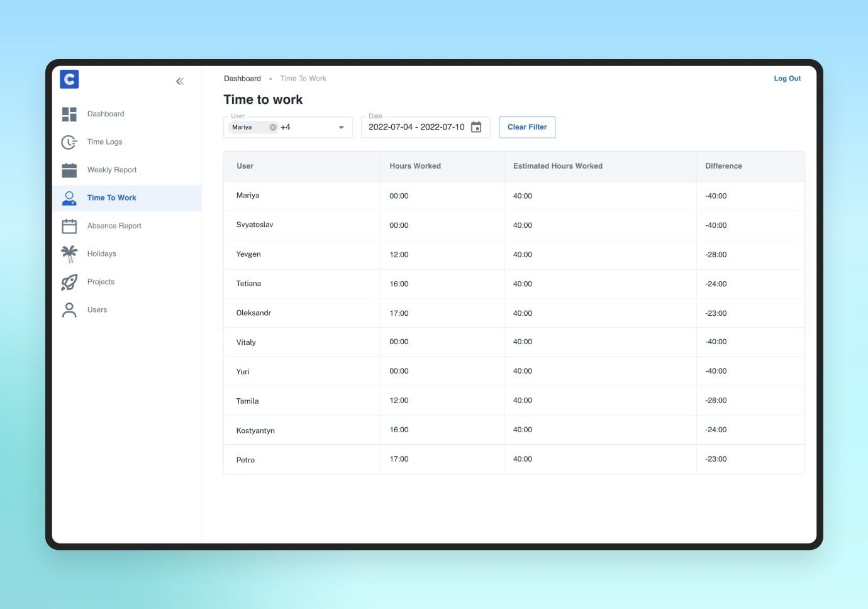Click the Users person icon
This screenshot has width=868, height=609.
69,310
